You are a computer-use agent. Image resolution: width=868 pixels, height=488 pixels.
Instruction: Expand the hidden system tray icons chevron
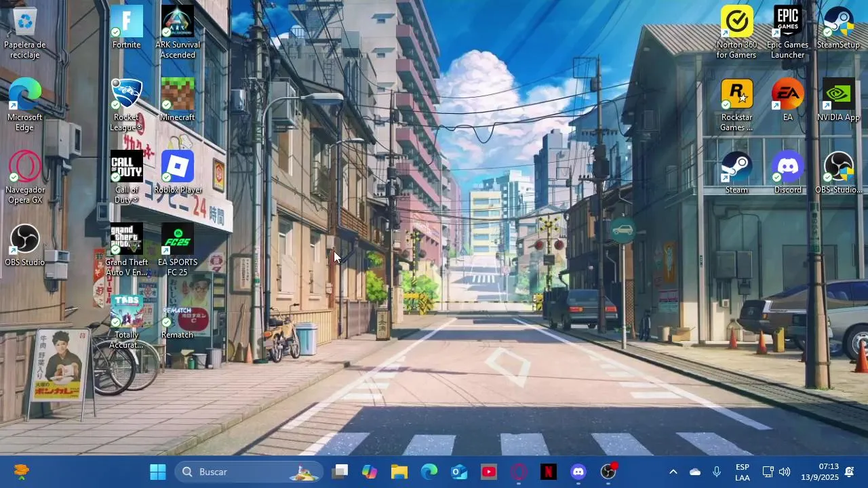[x=673, y=472]
